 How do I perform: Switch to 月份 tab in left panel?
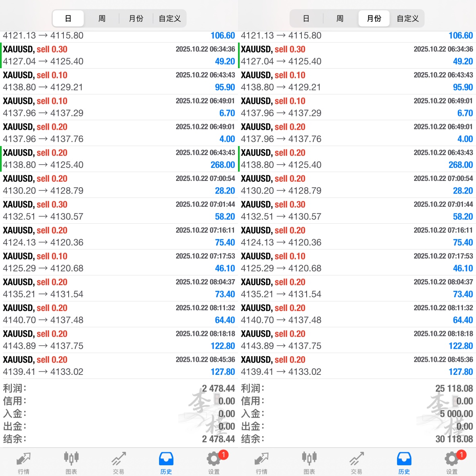pos(136,19)
